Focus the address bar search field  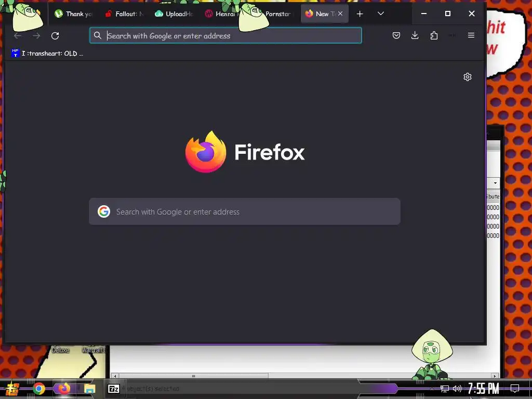tap(225, 36)
